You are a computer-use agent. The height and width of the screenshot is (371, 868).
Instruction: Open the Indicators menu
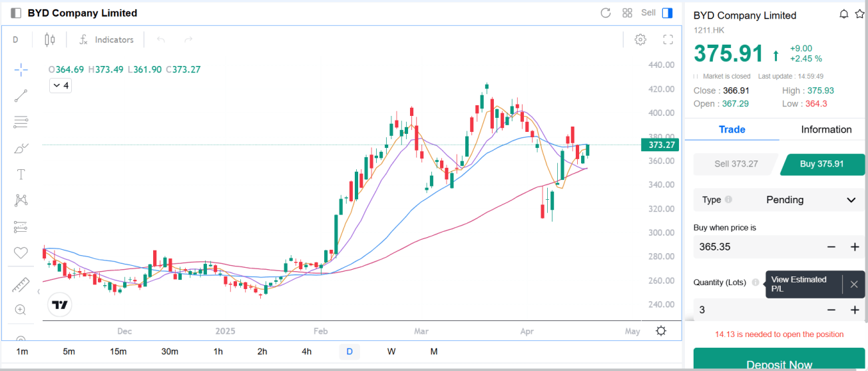(107, 40)
